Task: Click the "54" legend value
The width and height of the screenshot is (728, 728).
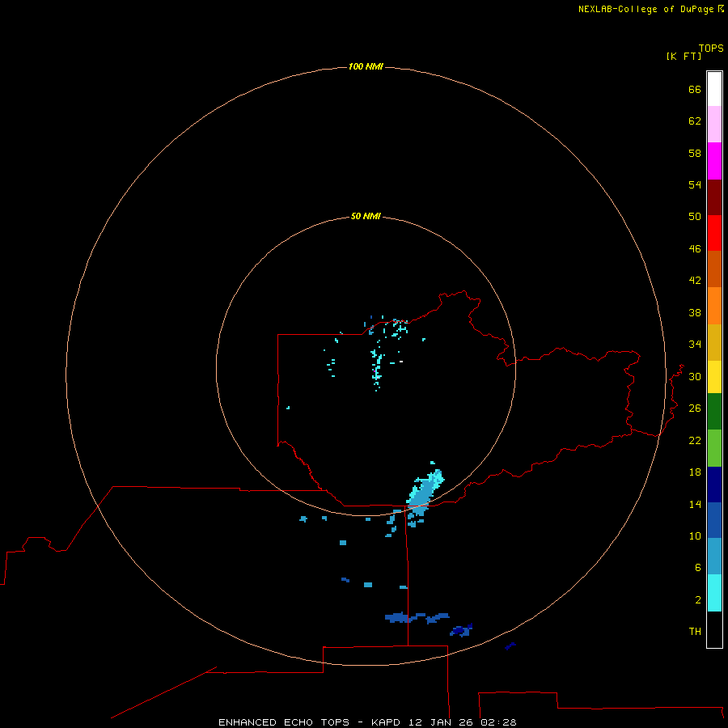Action: pos(695,184)
